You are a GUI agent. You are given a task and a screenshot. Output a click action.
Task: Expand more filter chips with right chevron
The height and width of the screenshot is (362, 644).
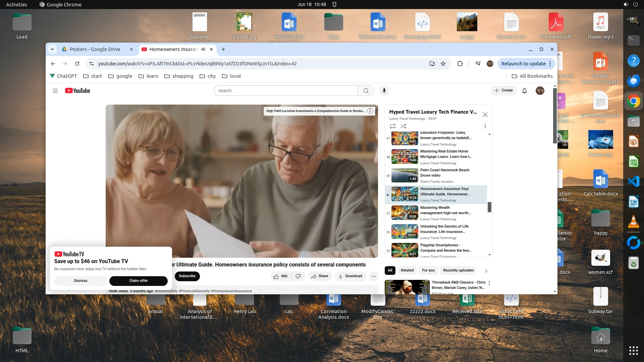coord(486,271)
